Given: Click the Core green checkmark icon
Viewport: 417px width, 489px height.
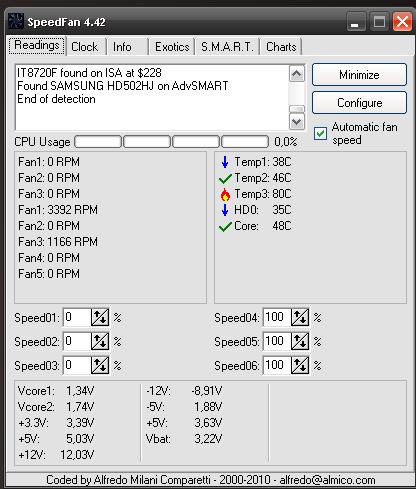Looking at the screenshot, I should pos(225,227).
